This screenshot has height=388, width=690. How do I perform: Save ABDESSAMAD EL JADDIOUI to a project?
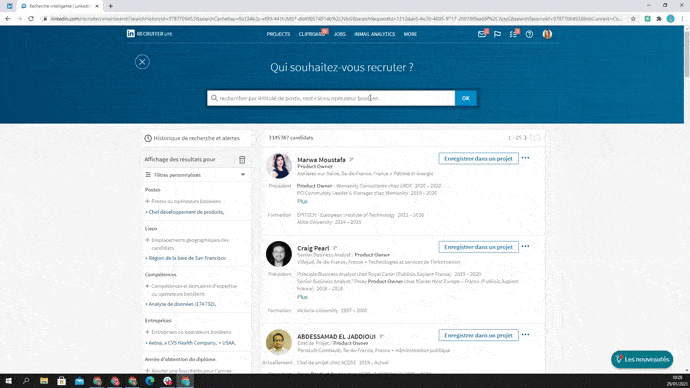(x=478, y=335)
